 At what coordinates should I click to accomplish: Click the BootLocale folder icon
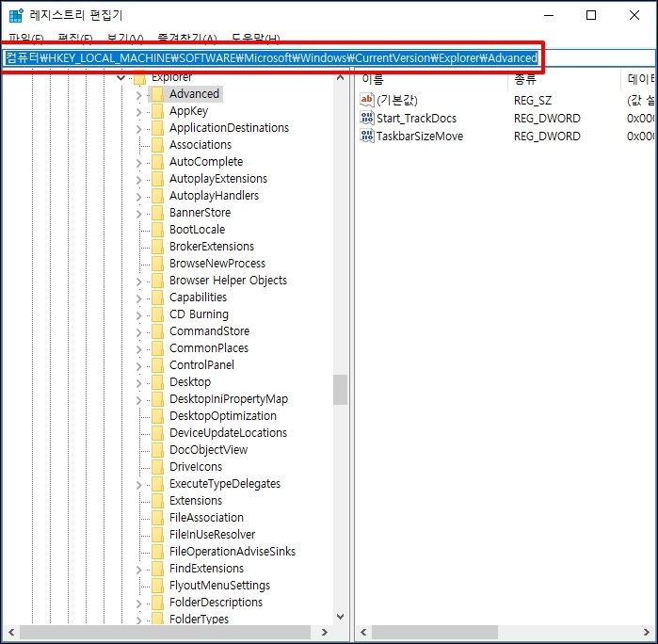click(157, 229)
